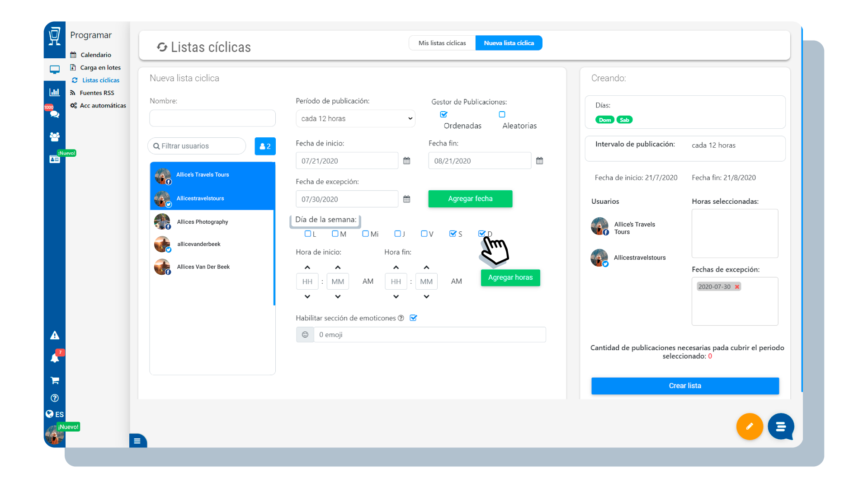Open the bar chart analytics sidebar icon

point(55,92)
